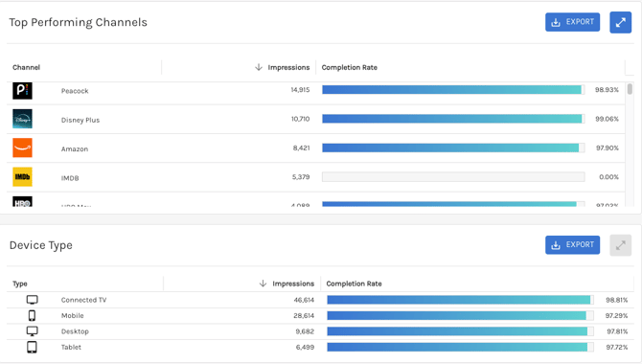Select the Amazon channel name
The width and height of the screenshot is (642, 364).
pyautogui.click(x=75, y=149)
